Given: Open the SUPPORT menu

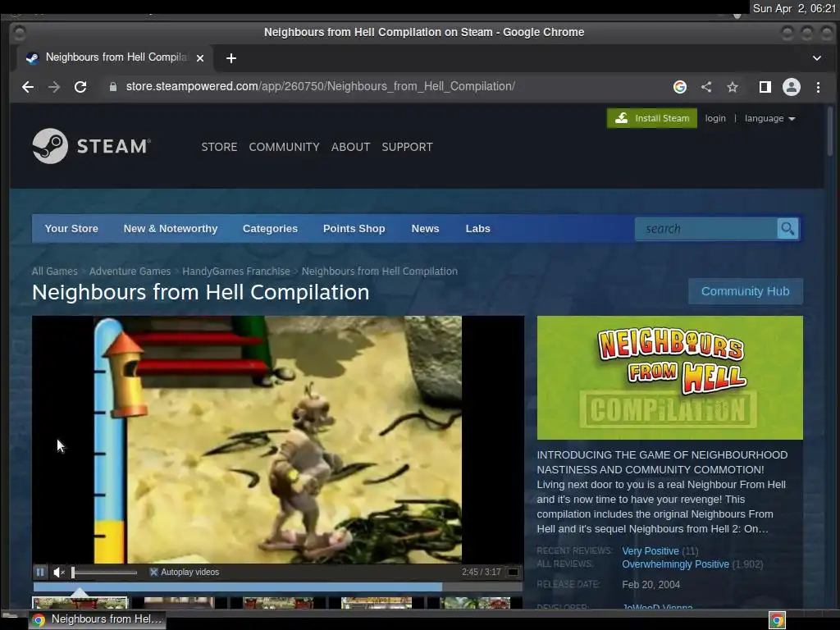Looking at the screenshot, I should point(407,147).
